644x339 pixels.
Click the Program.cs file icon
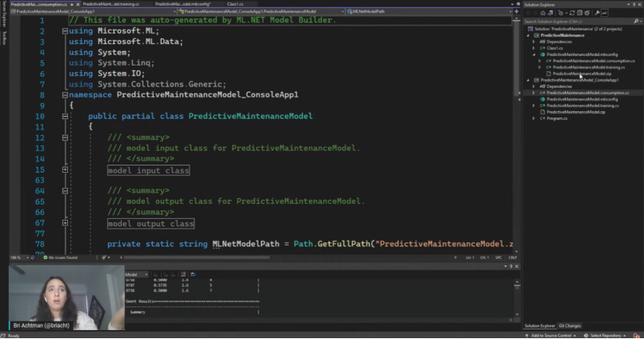tap(542, 118)
